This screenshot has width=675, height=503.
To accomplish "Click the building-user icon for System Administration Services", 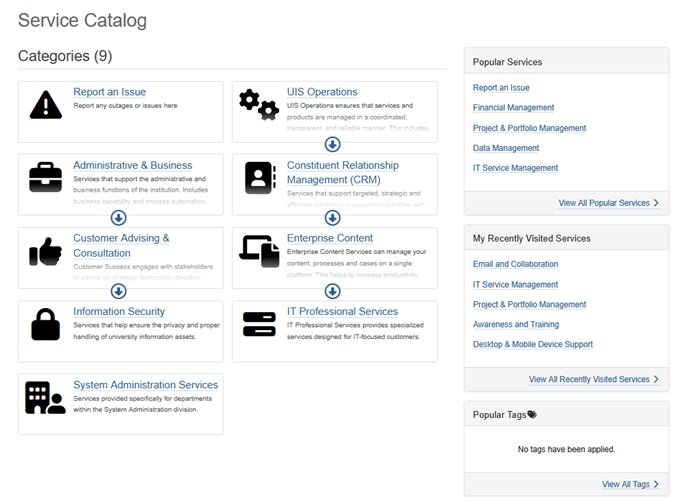I will pyautogui.click(x=46, y=397).
